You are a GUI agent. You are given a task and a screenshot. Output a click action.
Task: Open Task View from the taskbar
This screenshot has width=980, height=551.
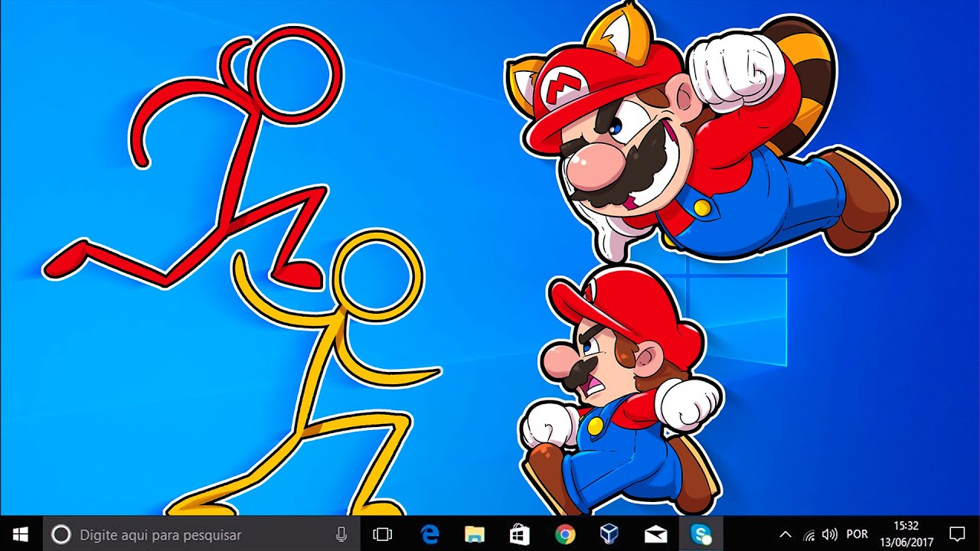tap(382, 534)
